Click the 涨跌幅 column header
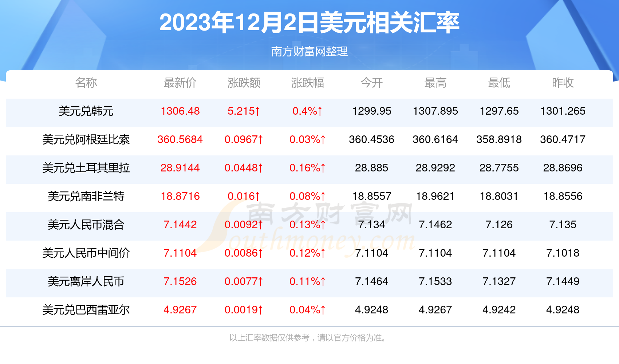The width and height of the screenshot is (619, 364). [x=308, y=83]
